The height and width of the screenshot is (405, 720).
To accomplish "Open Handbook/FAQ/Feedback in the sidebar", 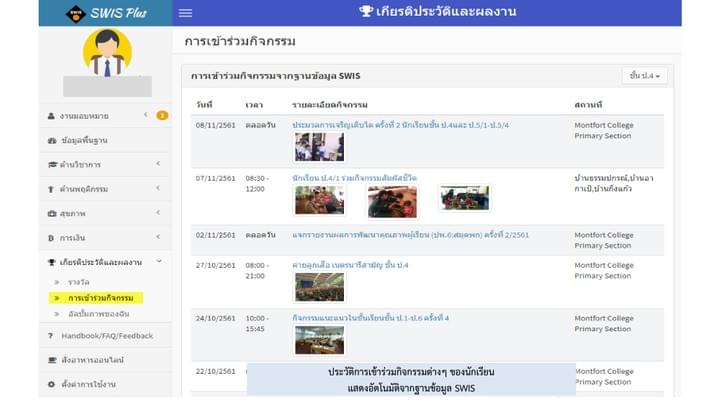I will pyautogui.click(x=105, y=336).
